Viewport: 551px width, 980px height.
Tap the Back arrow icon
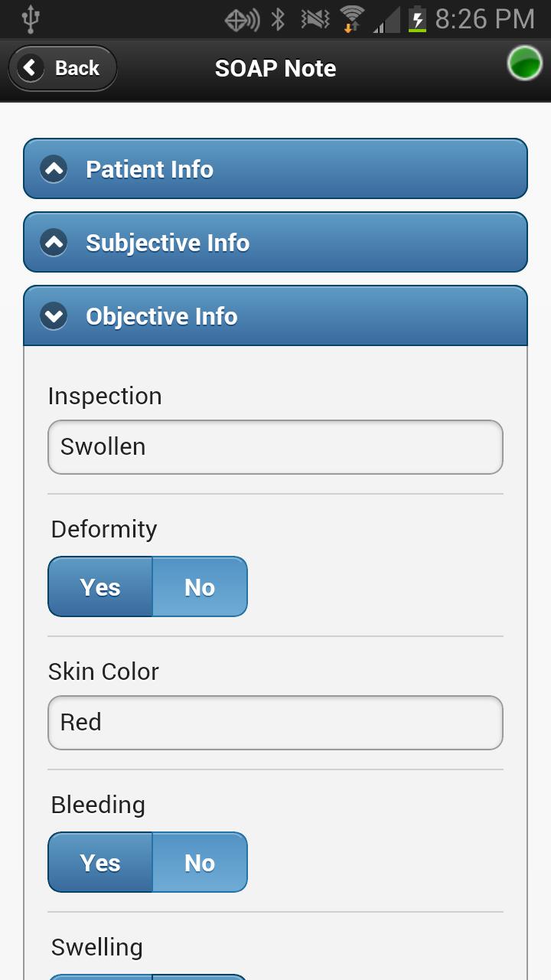30,68
